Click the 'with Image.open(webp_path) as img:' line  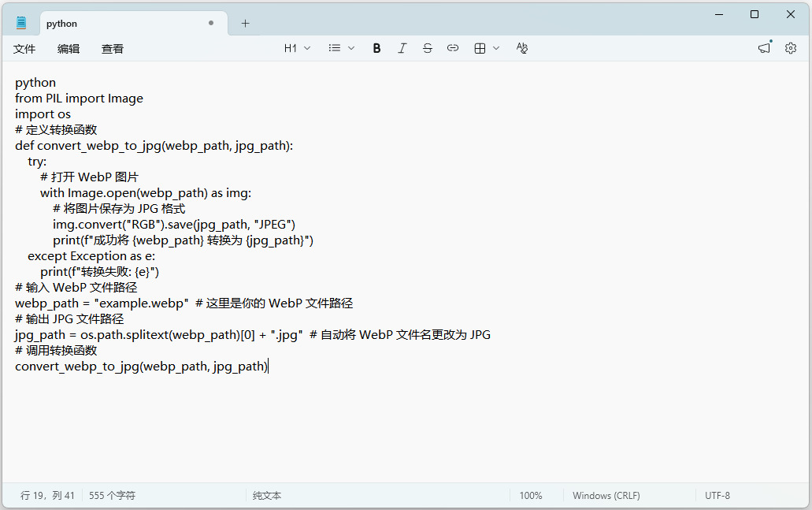point(146,193)
